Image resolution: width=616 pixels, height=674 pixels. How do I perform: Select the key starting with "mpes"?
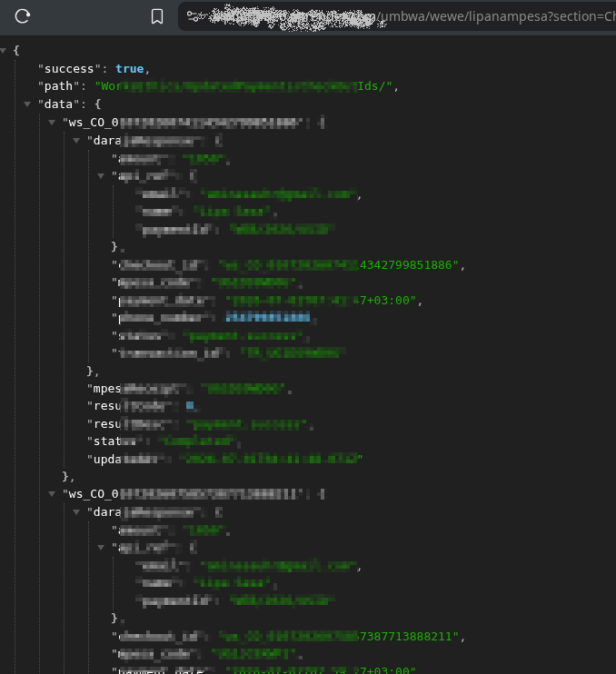click(x=136, y=389)
